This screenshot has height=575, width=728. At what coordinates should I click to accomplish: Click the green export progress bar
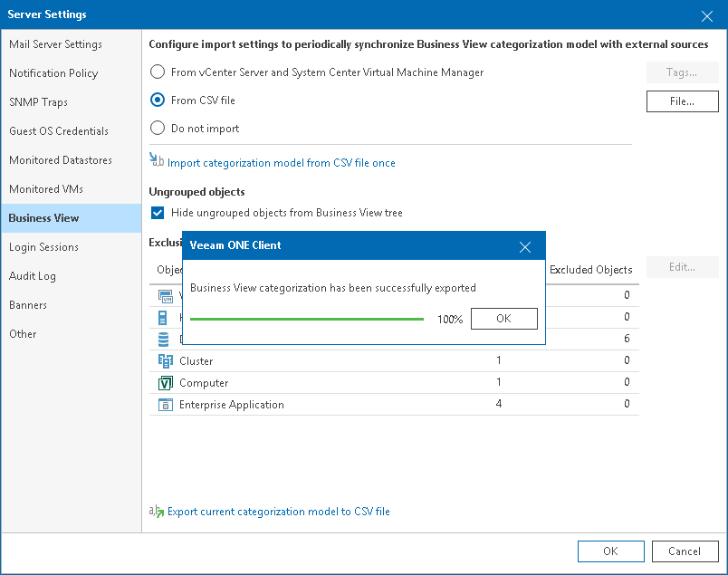pyautogui.click(x=306, y=318)
